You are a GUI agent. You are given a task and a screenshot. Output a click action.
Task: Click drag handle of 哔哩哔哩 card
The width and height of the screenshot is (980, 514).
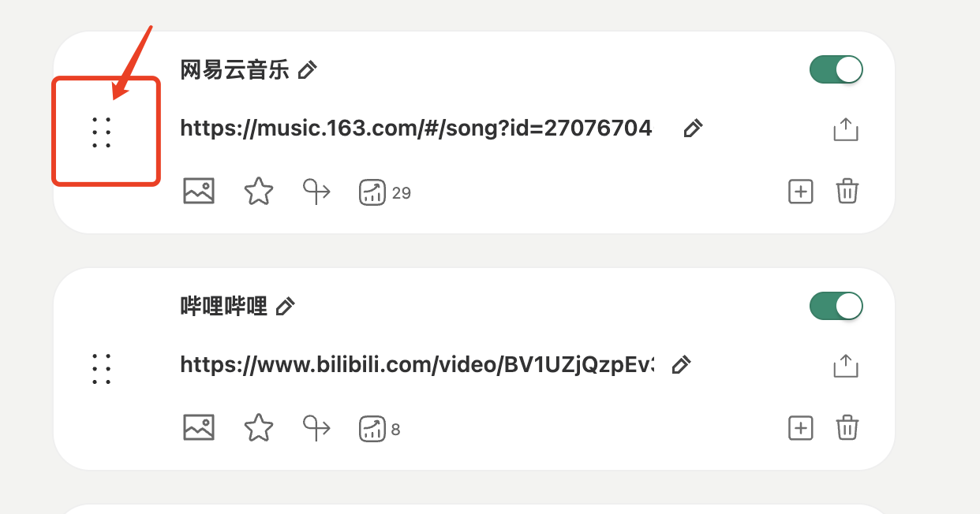coord(101,369)
